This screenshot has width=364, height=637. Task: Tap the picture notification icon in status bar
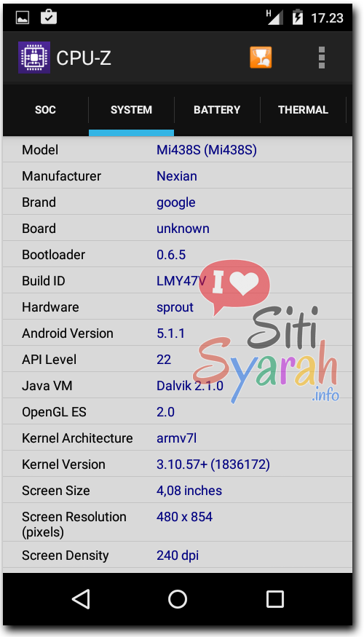pos(23,17)
